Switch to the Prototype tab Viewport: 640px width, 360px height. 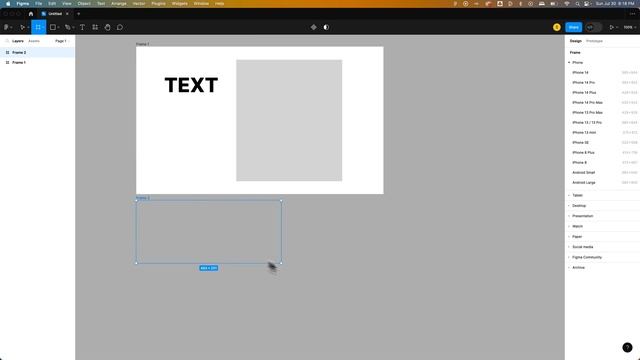click(594, 41)
